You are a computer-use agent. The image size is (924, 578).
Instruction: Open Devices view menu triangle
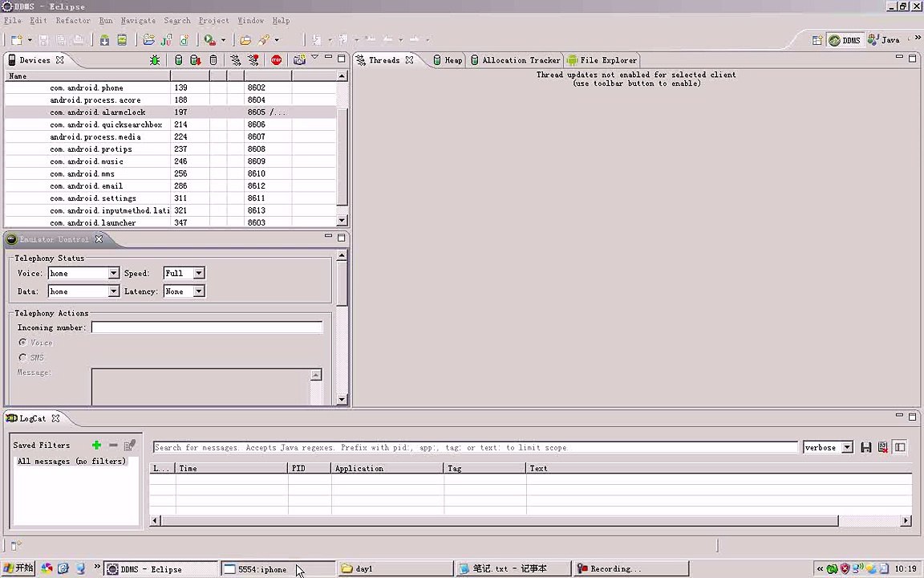[314, 57]
